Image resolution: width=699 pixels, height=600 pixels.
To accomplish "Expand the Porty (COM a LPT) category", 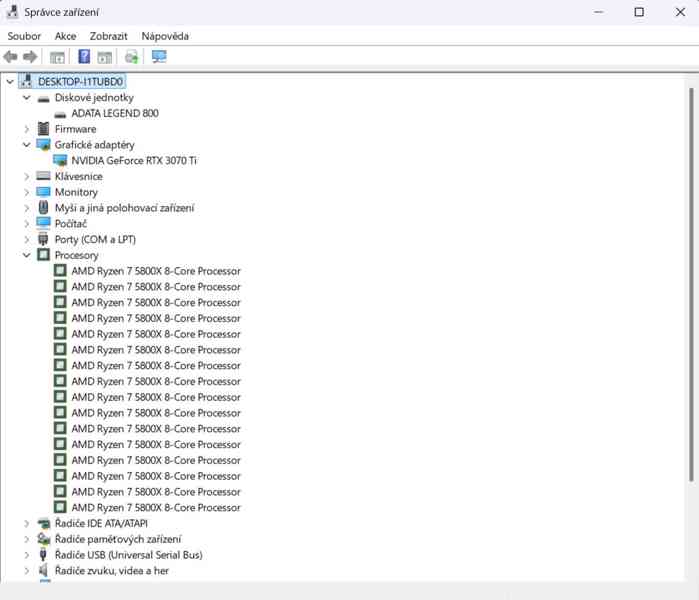I will 27,239.
